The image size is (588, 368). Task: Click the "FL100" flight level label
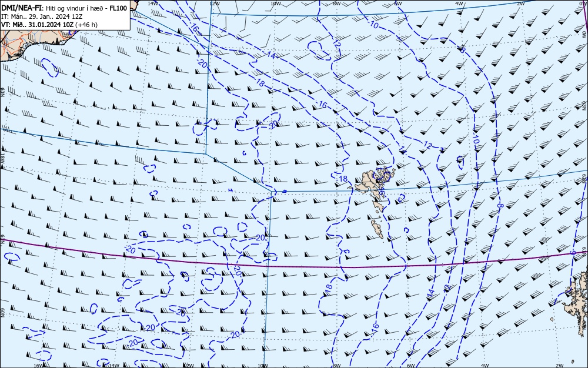118,8
